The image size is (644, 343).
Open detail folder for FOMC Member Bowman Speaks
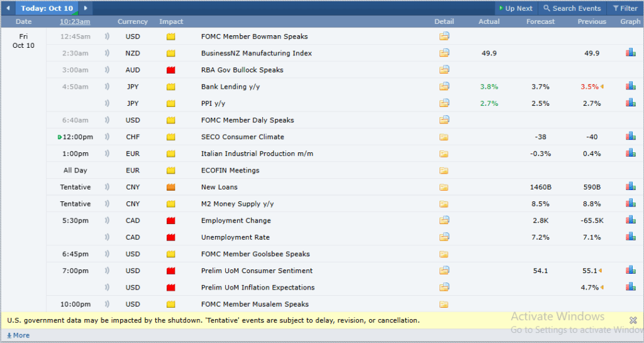point(444,37)
